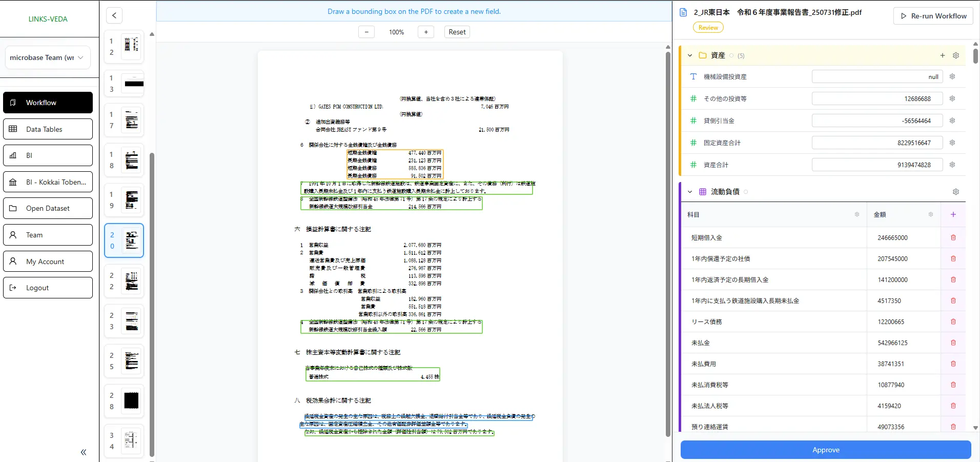Click the LINKS-VEDA logo text
This screenshot has height=462, width=980.
(x=48, y=19)
